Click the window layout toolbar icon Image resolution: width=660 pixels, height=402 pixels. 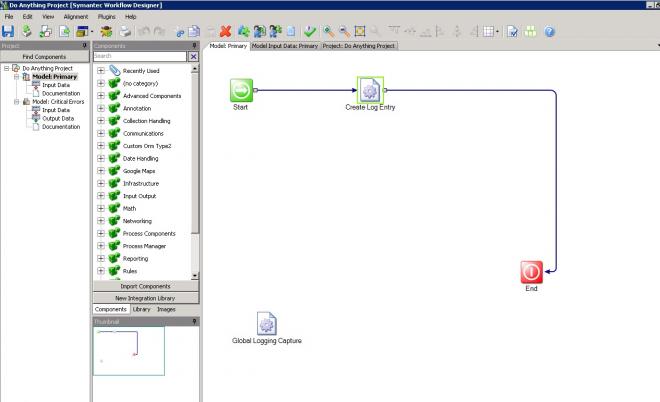(82, 31)
